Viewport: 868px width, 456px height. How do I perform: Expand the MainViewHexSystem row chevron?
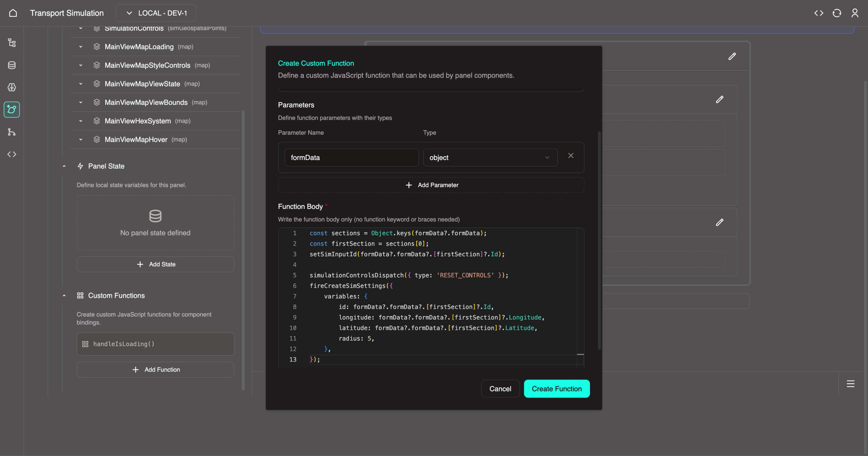pyautogui.click(x=81, y=121)
